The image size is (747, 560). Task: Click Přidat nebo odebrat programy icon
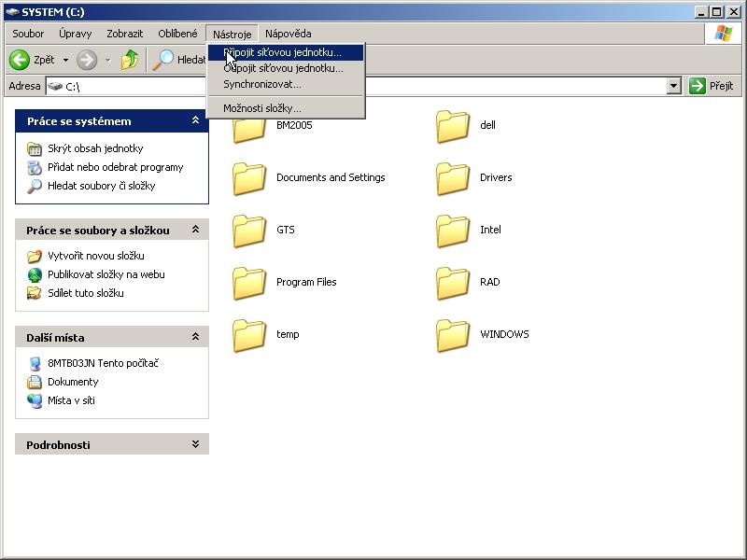[35, 168]
